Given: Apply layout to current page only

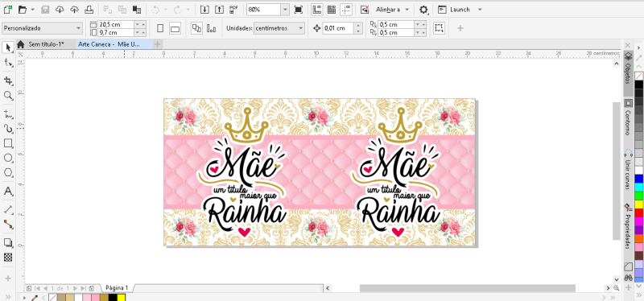Looking at the screenshot, I should [212, 28].
